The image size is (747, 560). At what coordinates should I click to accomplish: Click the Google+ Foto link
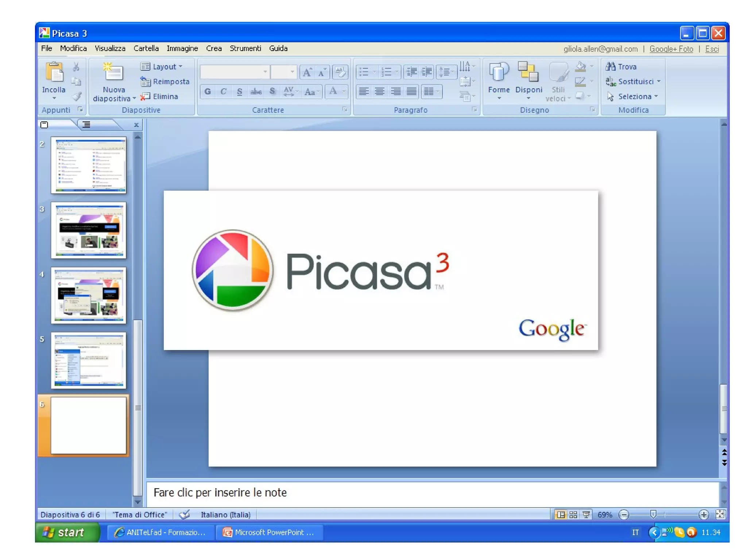coord(671,49)
